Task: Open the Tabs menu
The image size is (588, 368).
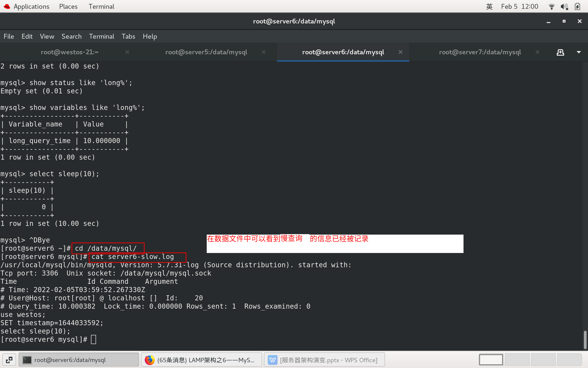Action: coord(128,37)
